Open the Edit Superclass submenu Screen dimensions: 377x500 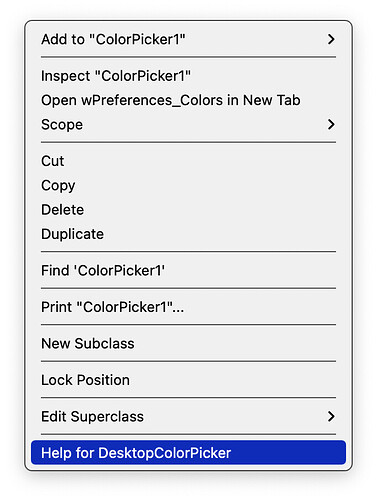188,416
